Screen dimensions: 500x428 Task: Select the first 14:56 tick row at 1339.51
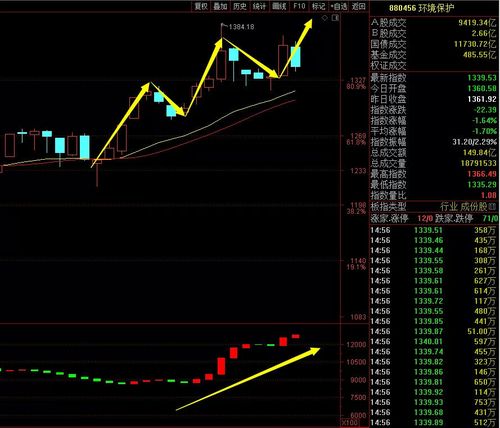coord(434,230)
